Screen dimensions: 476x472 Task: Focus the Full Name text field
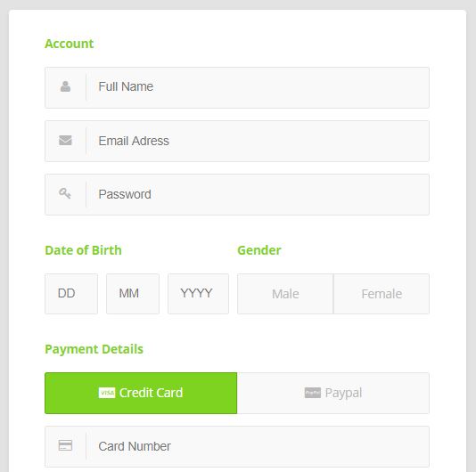[x=237, y=87]
